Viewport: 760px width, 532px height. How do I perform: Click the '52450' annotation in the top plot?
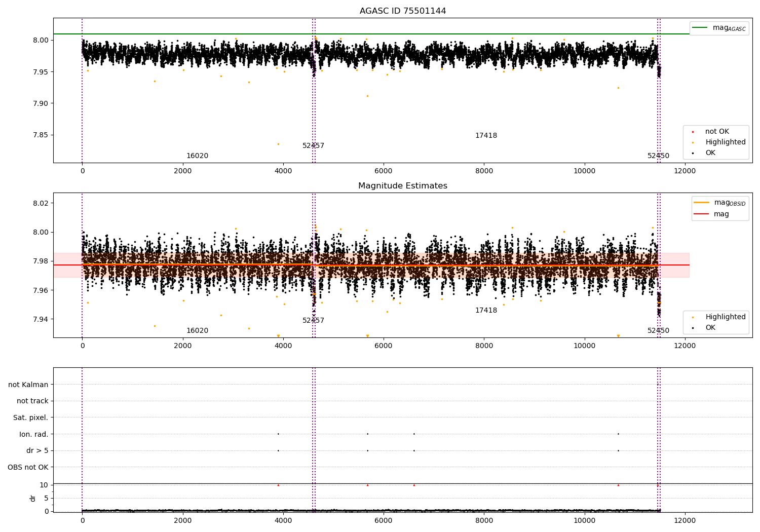coord(658,156)
